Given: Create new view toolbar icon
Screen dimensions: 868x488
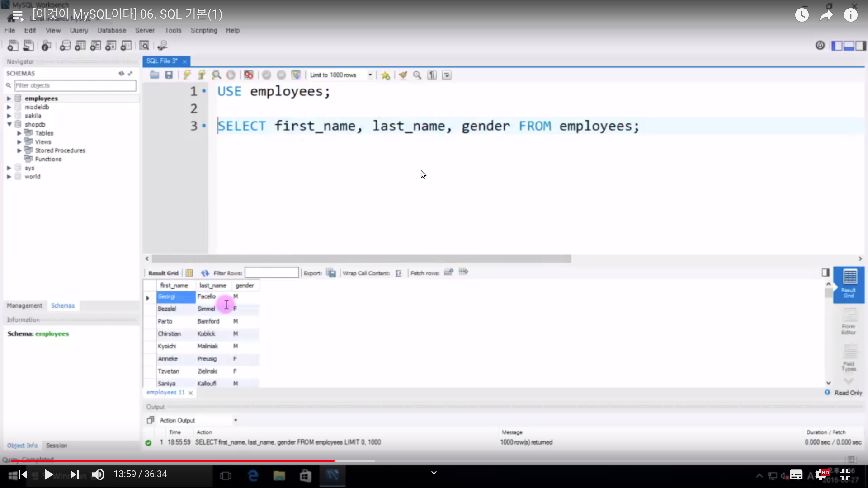Looking at the screenshot, I should click(96, 46).
